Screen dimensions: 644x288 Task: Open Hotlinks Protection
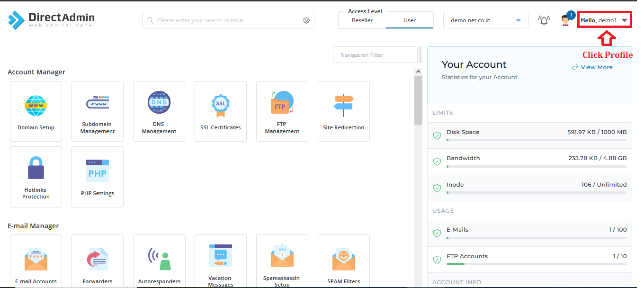point(36,177)
